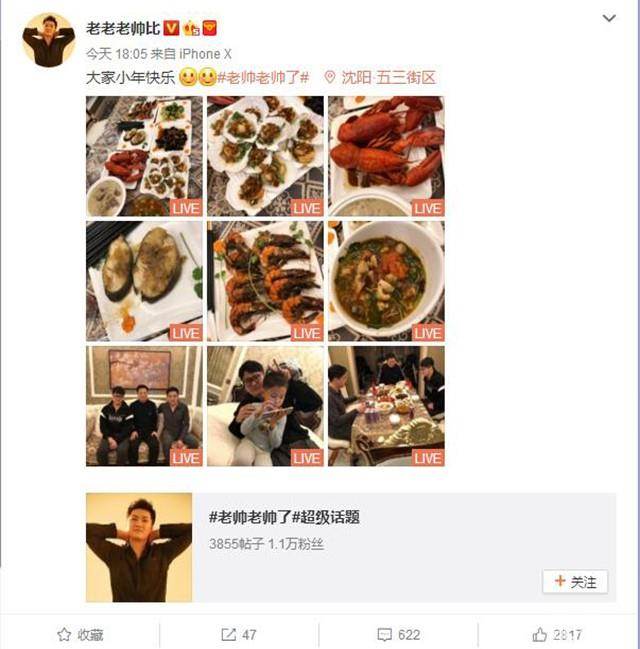
Task: Click the repost share icon with 47
Action: point(229,635)
